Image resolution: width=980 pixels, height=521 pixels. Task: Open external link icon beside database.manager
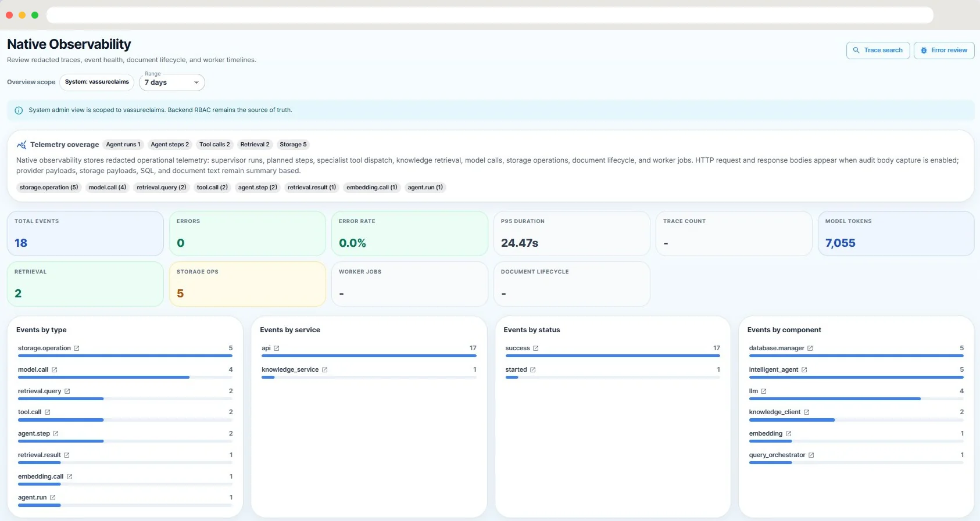coord(810,348)
